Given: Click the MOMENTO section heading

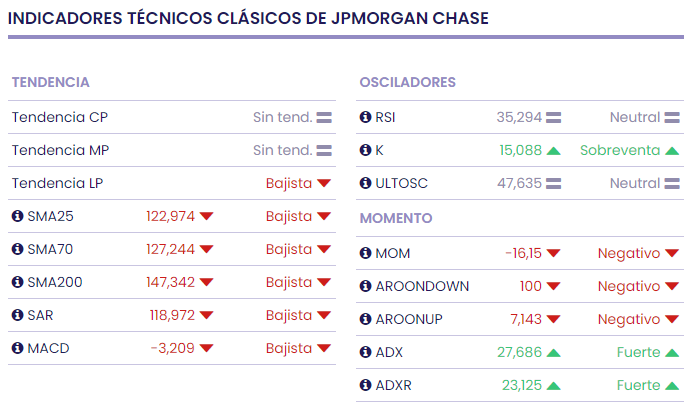Looking at the screenshot, I should tap(396, 218).
